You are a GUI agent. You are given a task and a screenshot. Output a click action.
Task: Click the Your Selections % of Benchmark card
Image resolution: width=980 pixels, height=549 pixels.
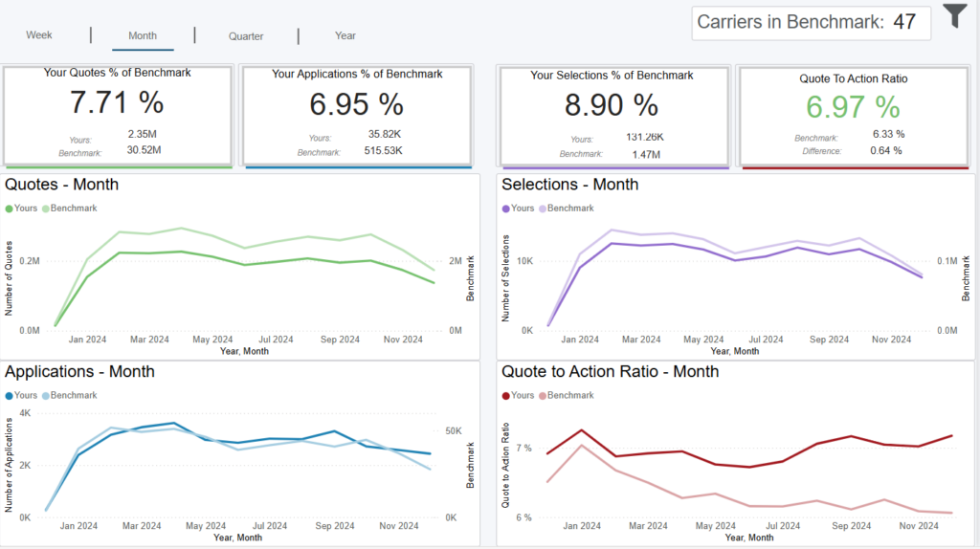612,115
